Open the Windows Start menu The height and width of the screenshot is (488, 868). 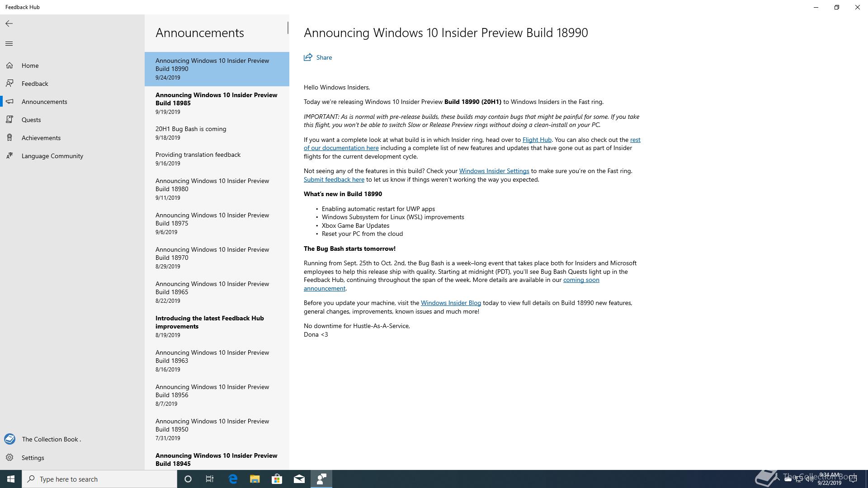[x=11, y=479]
